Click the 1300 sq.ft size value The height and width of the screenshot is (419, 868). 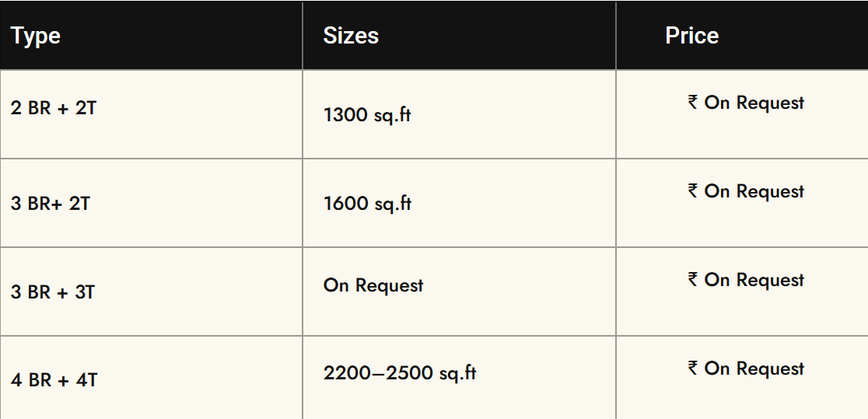pos(367,116)
